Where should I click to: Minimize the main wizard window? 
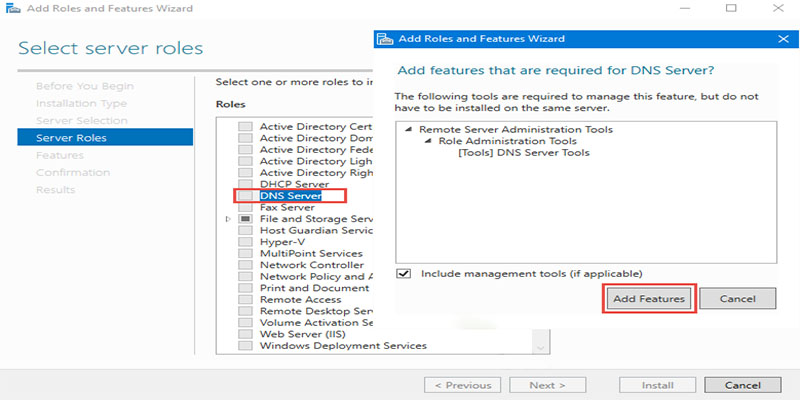click(x=686, y=8)
